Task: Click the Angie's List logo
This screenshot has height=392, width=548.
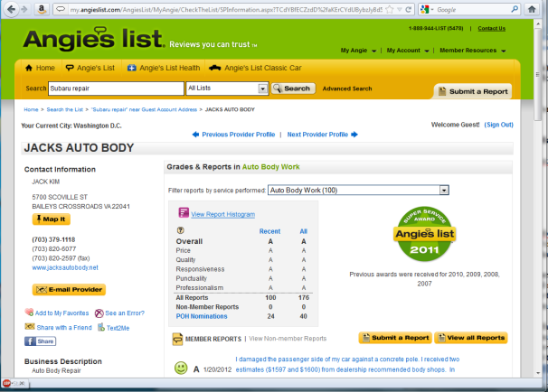Action: pos(94,39)
